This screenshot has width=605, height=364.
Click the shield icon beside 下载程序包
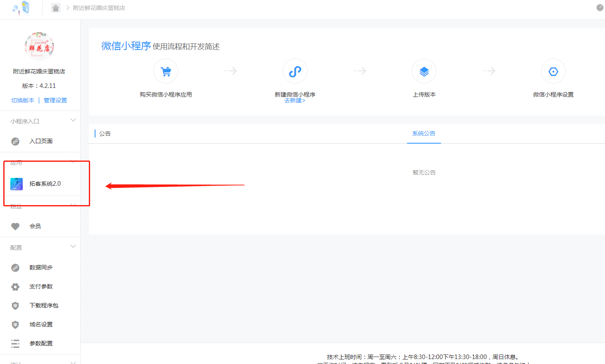click(x=15, y=305)
